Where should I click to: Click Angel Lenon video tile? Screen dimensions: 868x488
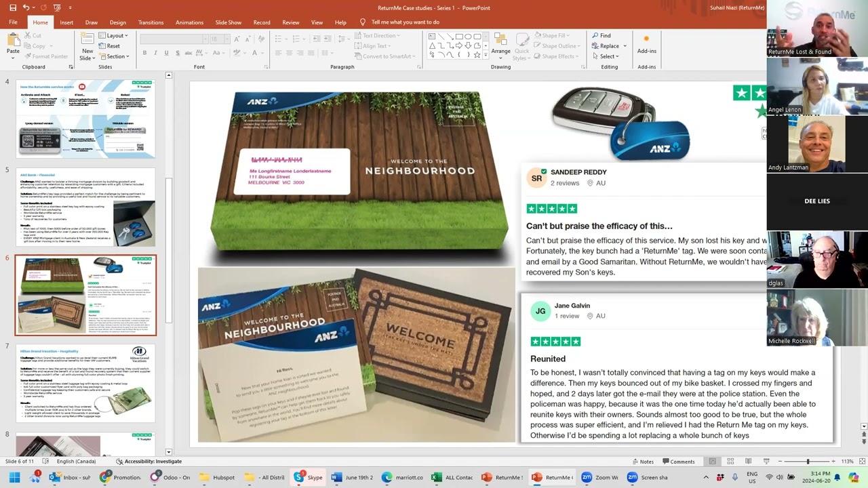(x=817, y=85)
